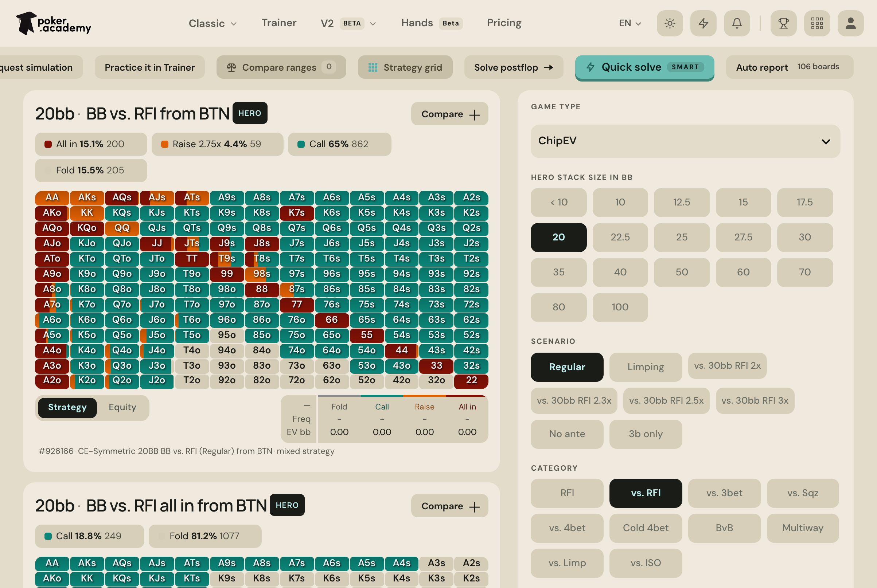Choose the vs. Sqz category
The height and width of the screenshot is (588, 877).
coord(802,493)
